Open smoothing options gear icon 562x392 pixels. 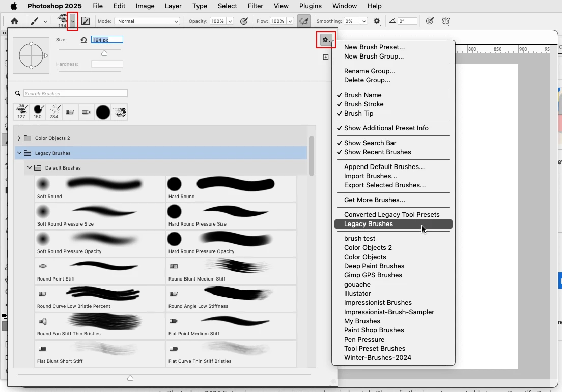(x=377, y=21)
